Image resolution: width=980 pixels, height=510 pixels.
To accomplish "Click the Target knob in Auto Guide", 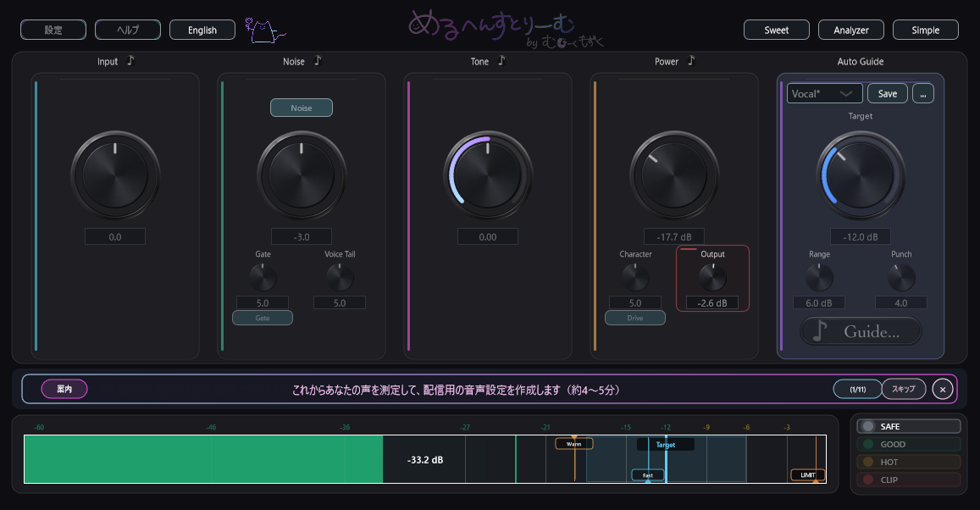I will pos(861,175).
